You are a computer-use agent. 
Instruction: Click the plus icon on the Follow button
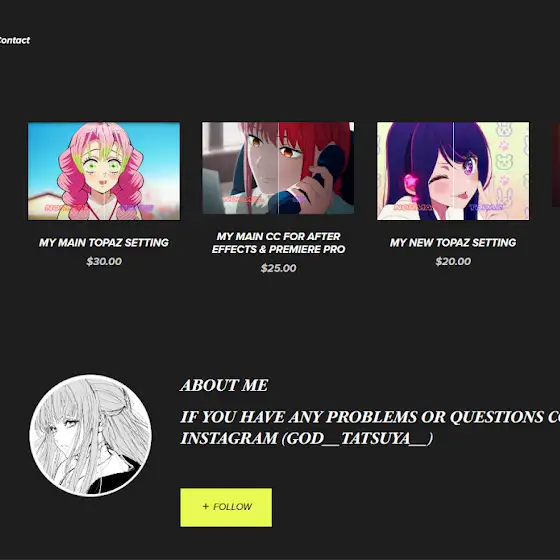(205, 506)
